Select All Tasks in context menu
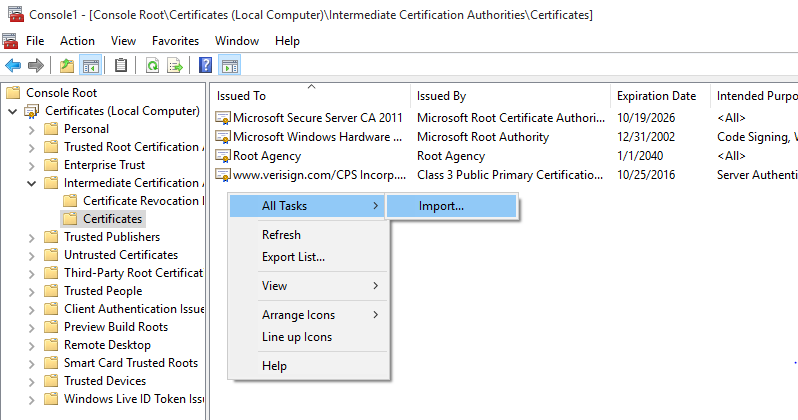 click(x=307, y=206)
